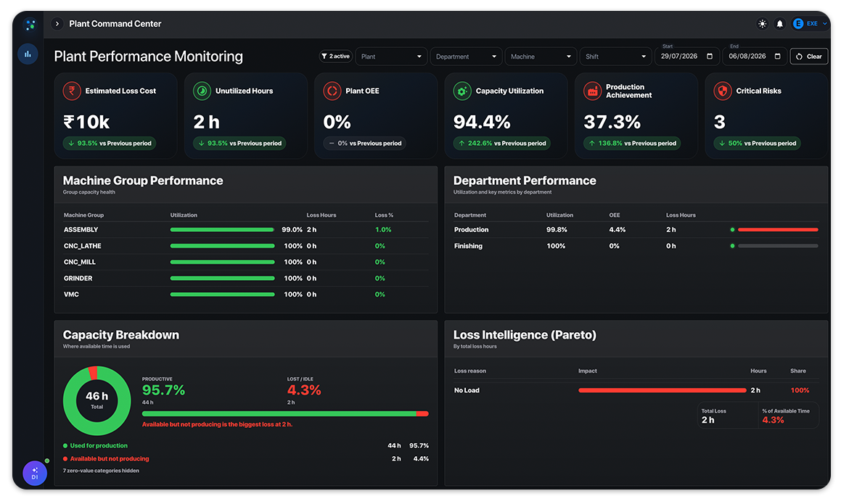This screenshot has height=504, width=841.
Task: Expand sidebar with chevron next to Plant Command Center
Action: click(x=57, y=24)
